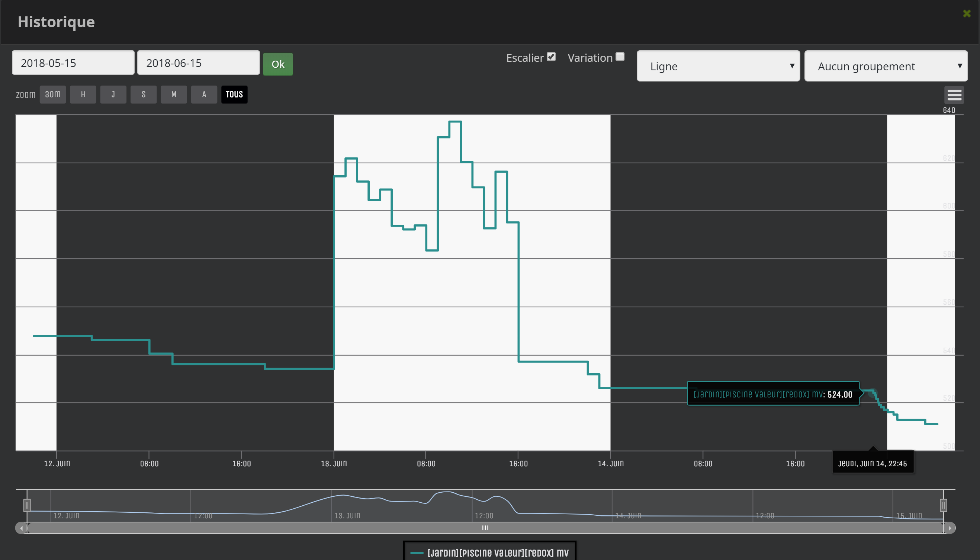Click the green Ok button
The height and width of the screenshot is (560, 980).
tap(278, 64)
